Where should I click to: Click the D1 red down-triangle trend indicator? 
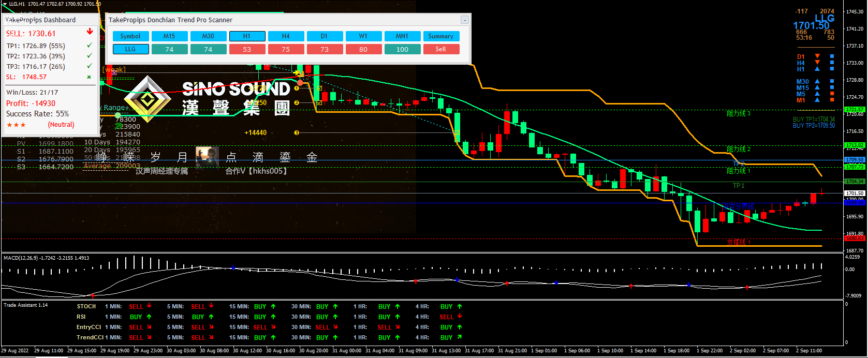(x=817, y=56)
